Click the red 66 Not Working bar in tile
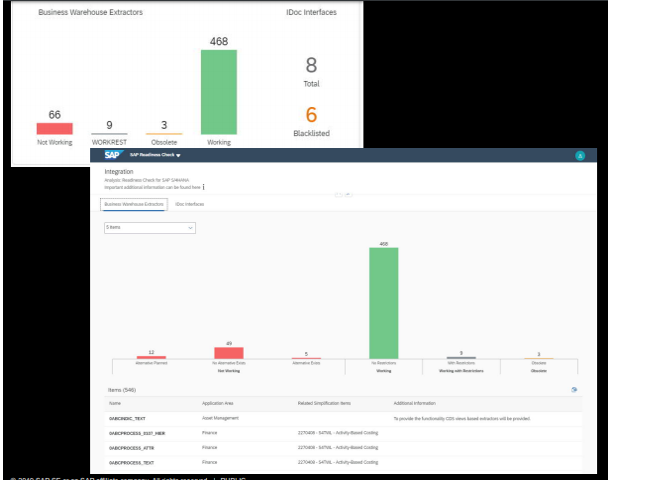 tap(55, 128)
